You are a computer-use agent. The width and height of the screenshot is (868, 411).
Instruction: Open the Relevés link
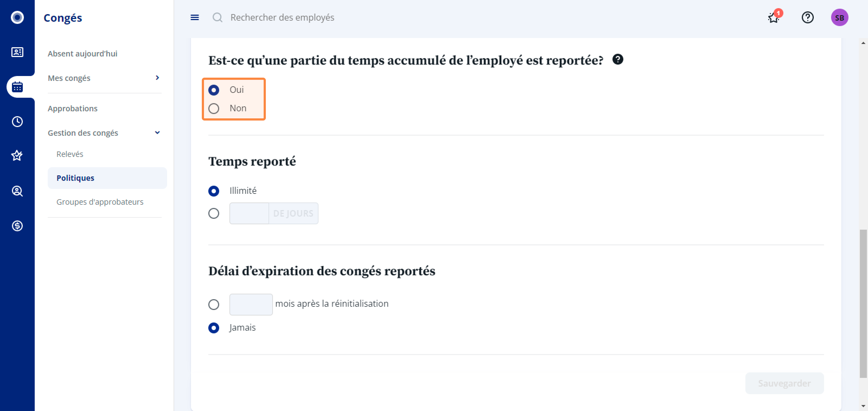70,154
